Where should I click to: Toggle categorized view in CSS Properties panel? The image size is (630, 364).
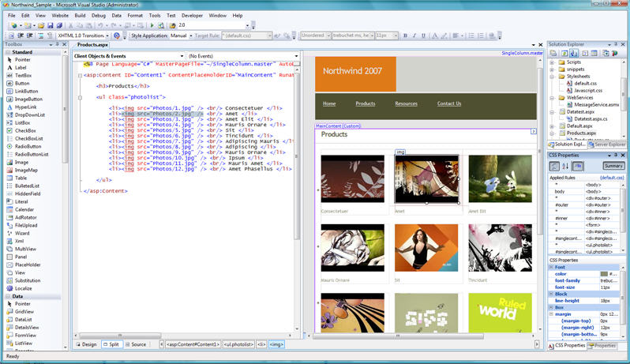(x=554, y=166)
